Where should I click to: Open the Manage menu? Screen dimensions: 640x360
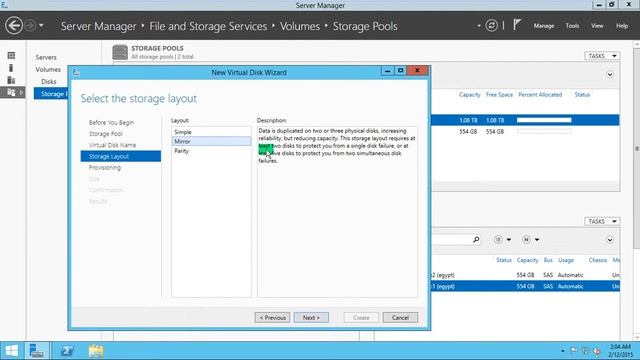pyautogui.click(x=544, y=26)
